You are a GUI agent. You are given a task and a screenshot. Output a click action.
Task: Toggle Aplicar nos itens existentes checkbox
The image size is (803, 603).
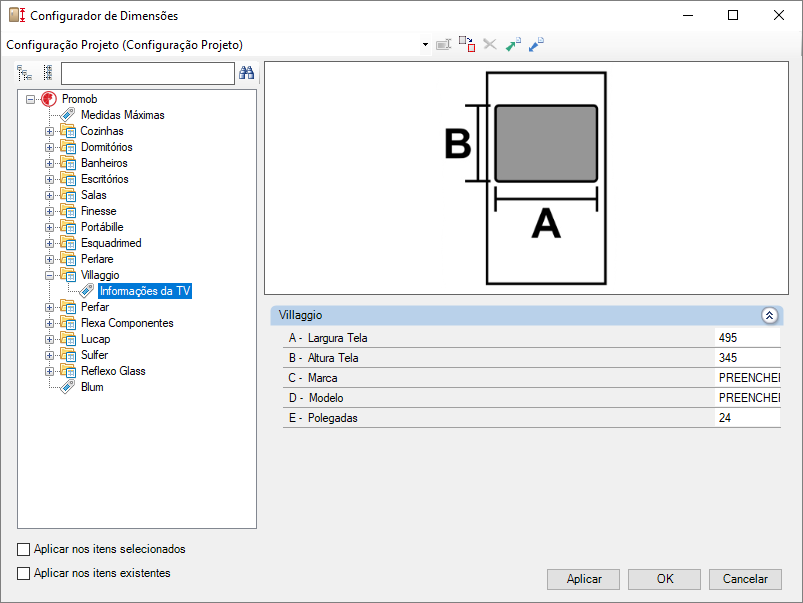click(24, 574)
